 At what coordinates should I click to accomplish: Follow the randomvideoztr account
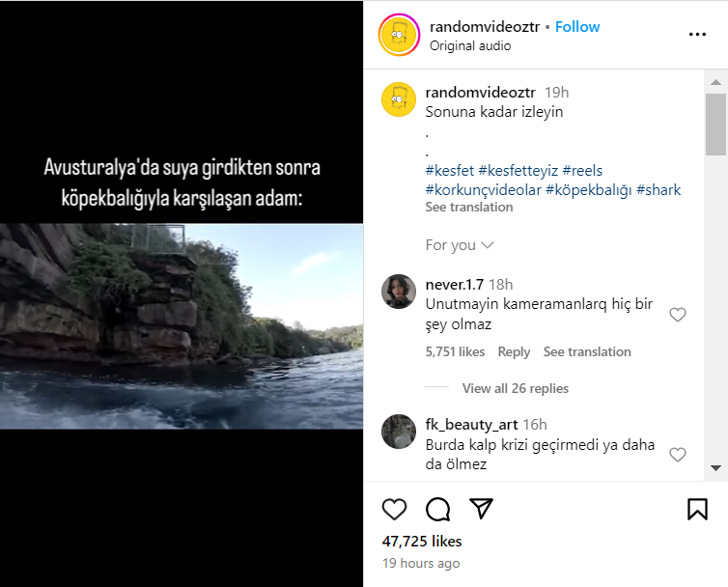point(577,27)
